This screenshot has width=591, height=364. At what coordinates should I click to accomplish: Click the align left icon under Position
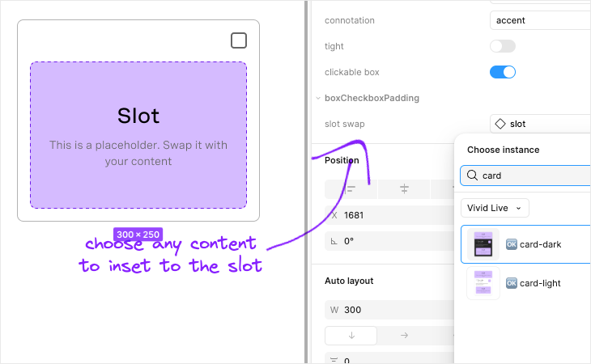[x=351, y=189]
